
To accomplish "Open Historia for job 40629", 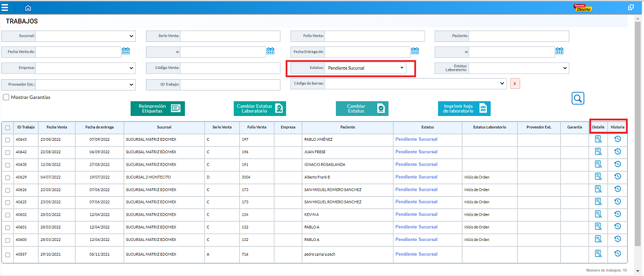I will (617, 176).
